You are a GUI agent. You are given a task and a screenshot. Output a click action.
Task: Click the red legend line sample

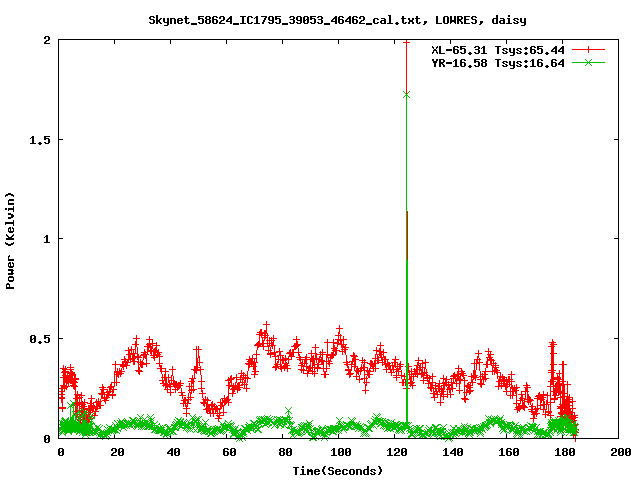click(588, 50)
